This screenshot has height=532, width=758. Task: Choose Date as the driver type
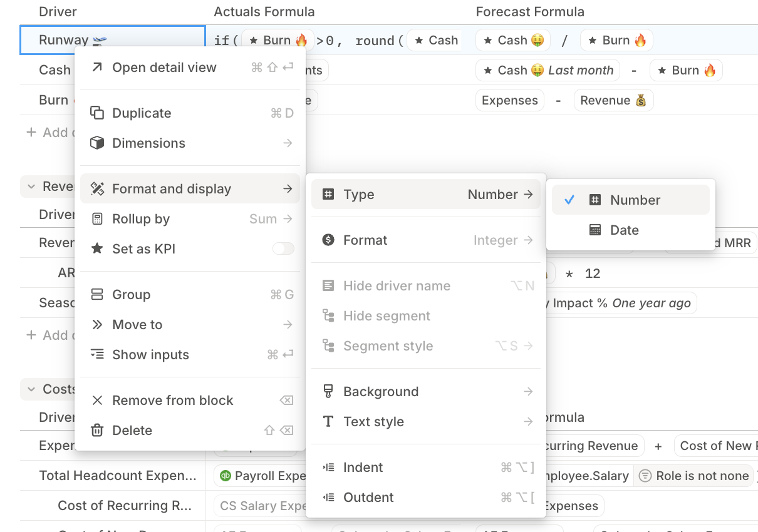pyautogui.click(x=631, y=230)
